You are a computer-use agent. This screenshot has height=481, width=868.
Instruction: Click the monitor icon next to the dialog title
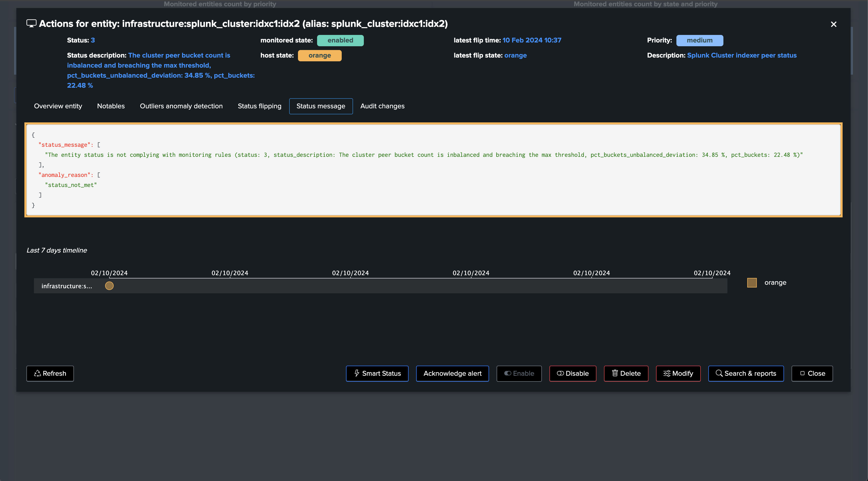point(31,24)
